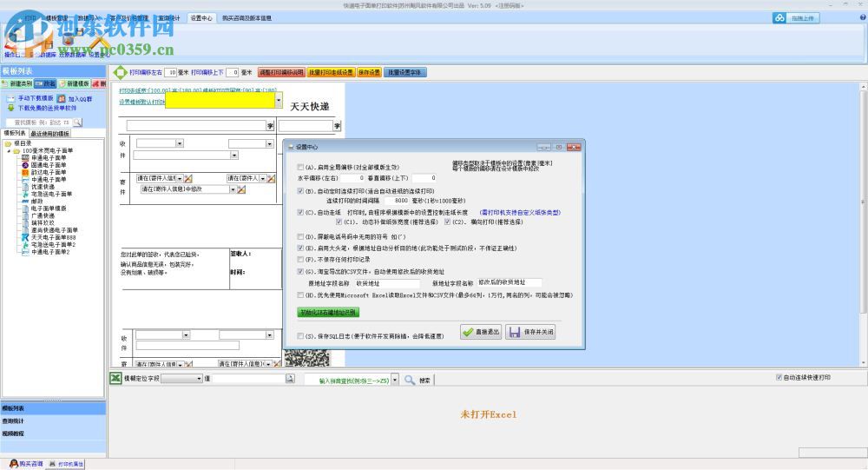This screenshot has width=868, height=470.
Task: Enable option (H) 优先使用Microsoft Excel
Action: (300, 295)
